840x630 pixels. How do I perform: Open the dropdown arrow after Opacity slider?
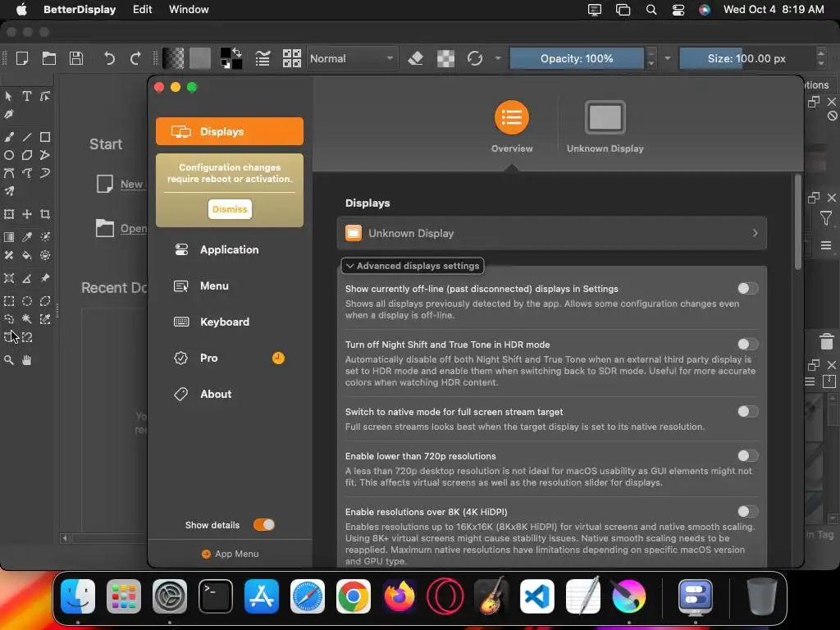(x=668, y=58)
